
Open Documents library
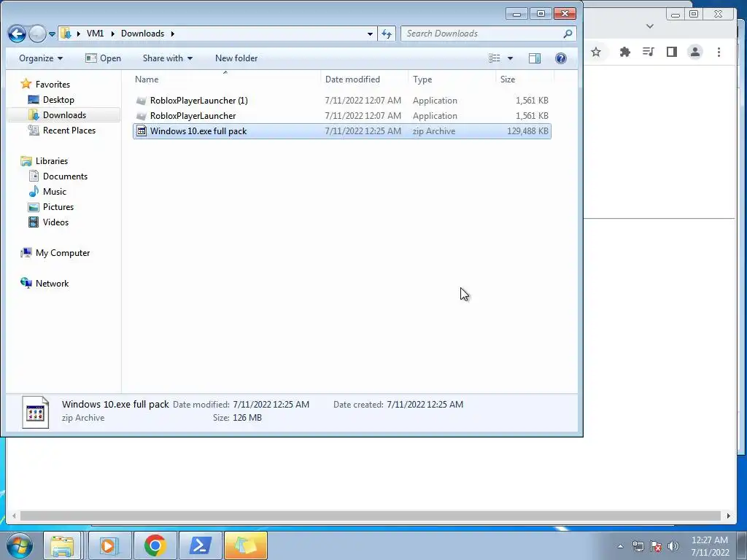pos(65,176)
